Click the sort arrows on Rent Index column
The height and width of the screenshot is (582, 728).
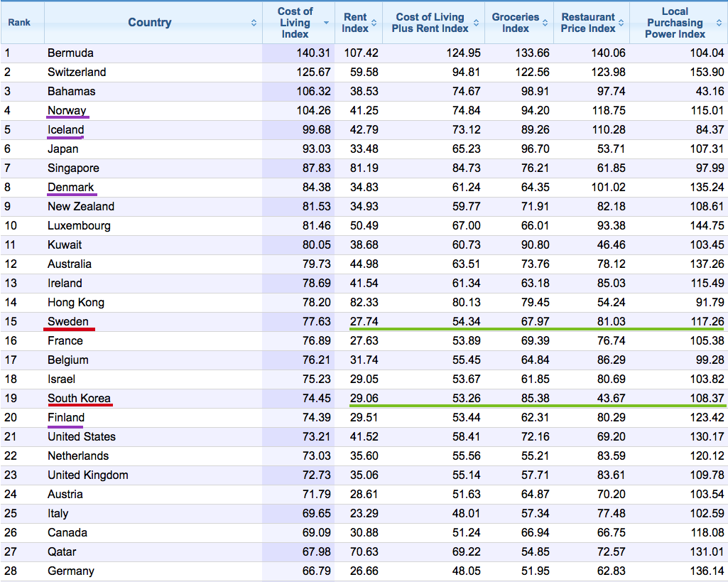374,22
